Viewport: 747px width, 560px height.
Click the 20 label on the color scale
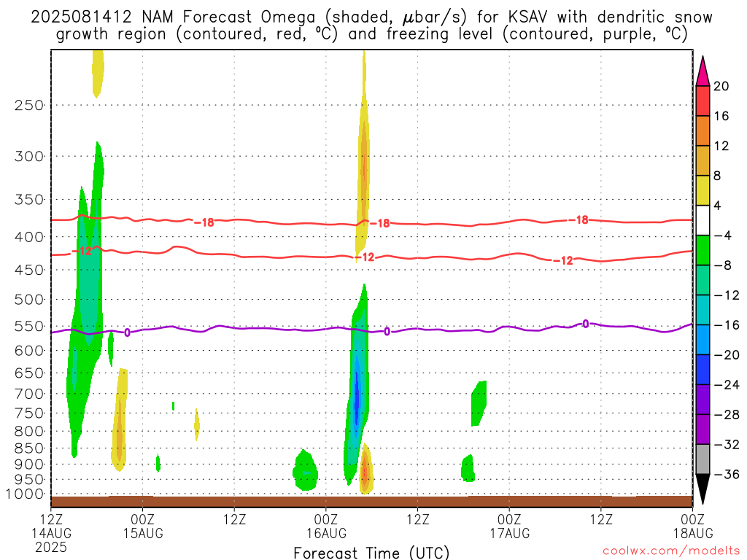pos(721,86)
